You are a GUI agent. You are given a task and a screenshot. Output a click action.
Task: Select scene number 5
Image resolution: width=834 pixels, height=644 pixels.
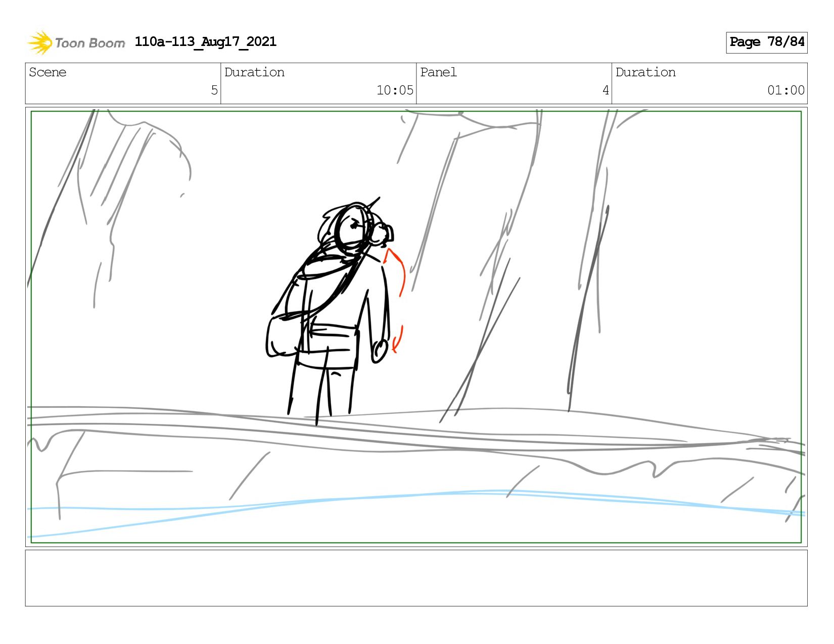click(214, 90)
